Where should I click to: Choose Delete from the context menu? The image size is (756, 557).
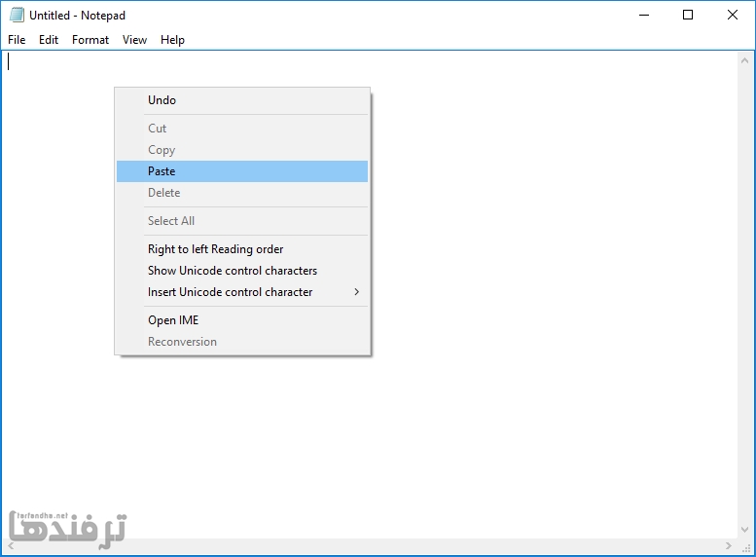pyautogui.click(x=242, y=193)
